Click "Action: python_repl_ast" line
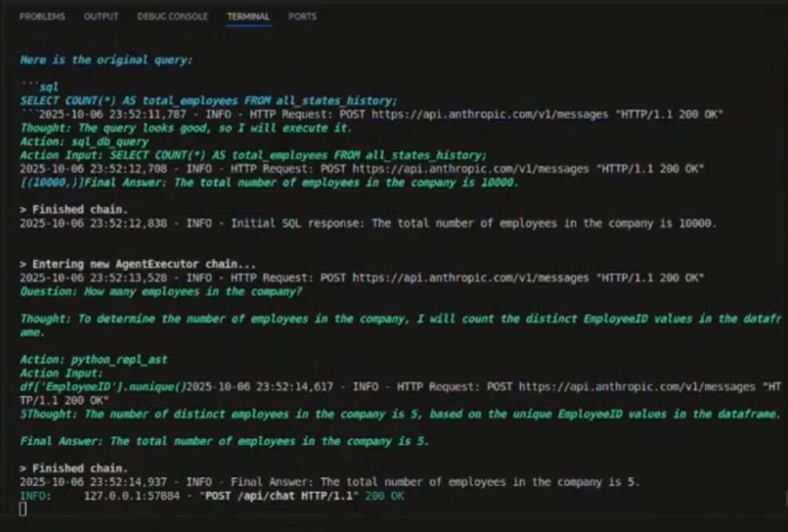 point(94,360)
